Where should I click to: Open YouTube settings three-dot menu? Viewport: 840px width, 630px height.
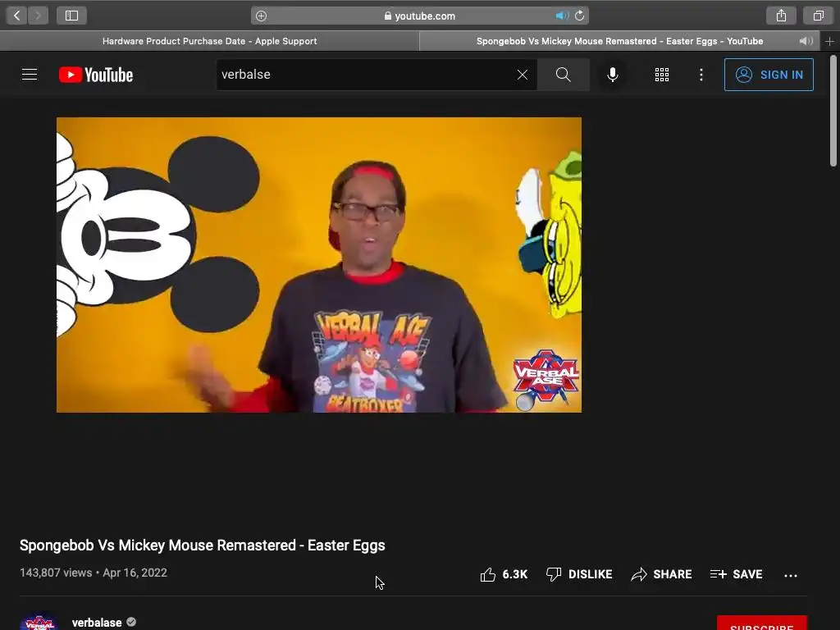click(x=701, y=75)
